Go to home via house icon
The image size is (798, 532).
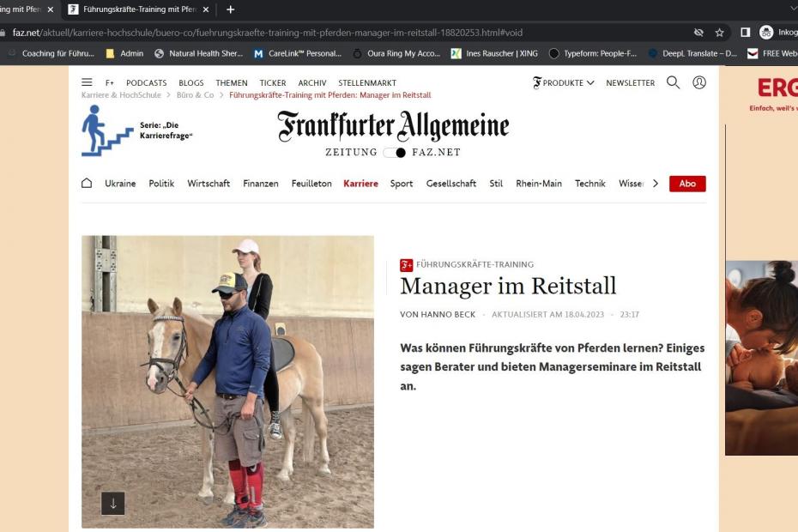87,184
